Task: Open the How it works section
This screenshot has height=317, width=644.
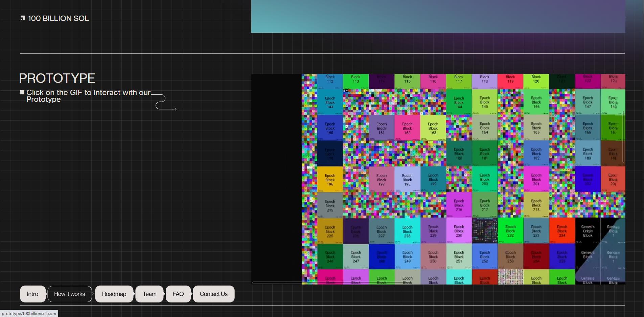Action: click(x=70, y=294)
